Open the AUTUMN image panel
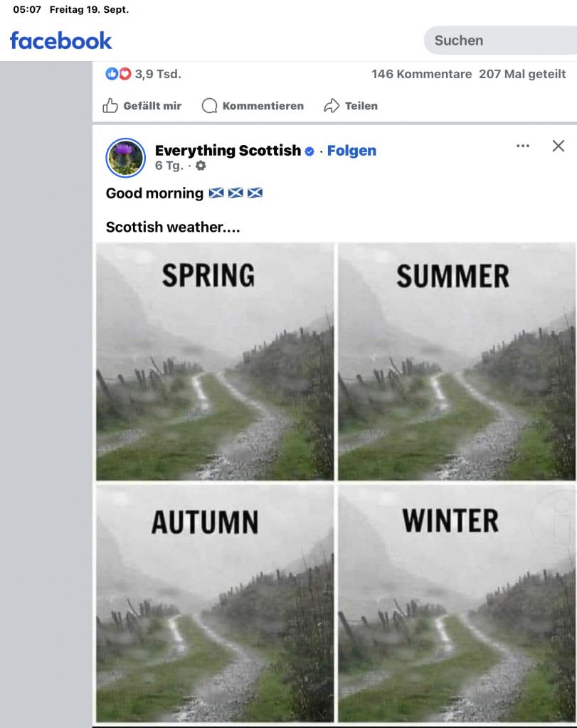Image resolution: width=577 pixels, height=728 pixels. (214, 603)
